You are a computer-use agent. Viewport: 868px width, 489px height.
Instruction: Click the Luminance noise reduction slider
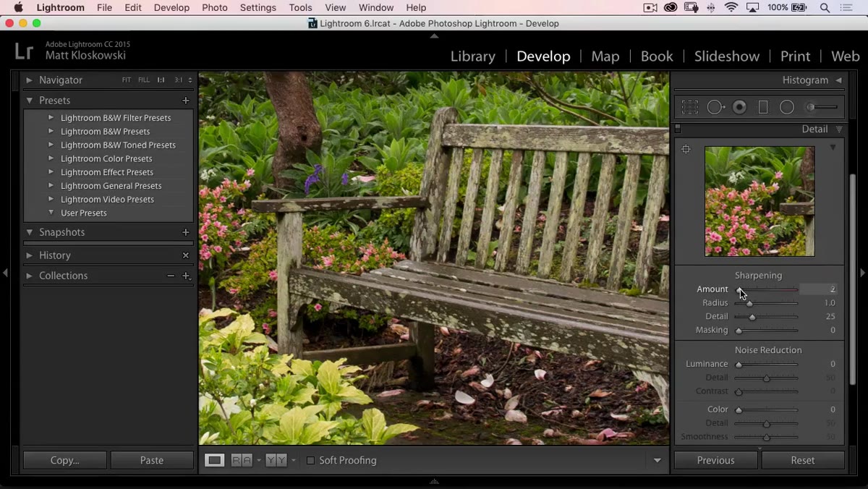pos(766,365)
